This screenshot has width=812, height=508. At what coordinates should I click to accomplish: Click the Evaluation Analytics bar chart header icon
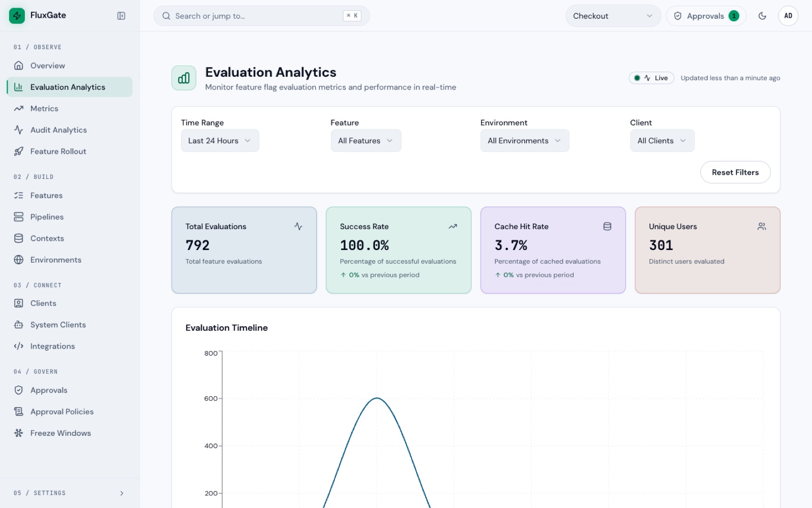click(x=184, y=78)
